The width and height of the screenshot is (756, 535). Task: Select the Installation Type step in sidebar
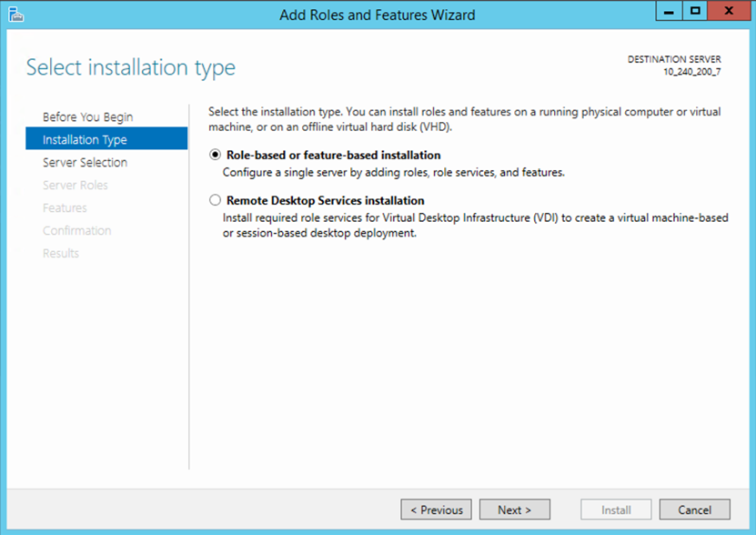[x=85, y=140]
